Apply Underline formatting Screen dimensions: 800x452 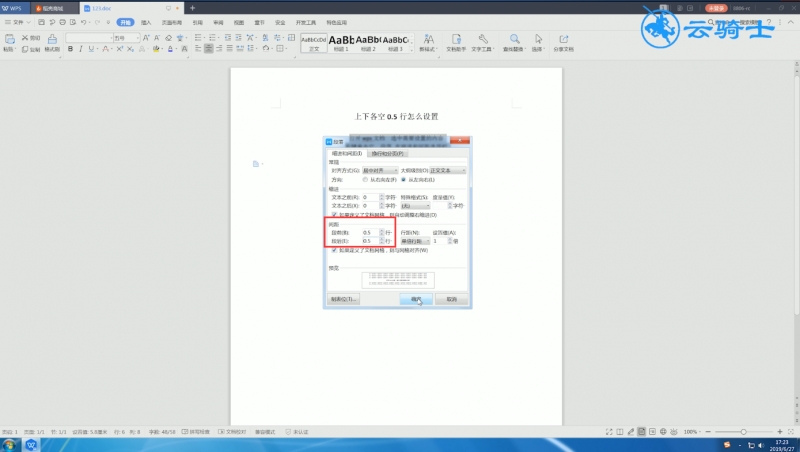pos(91,49)
